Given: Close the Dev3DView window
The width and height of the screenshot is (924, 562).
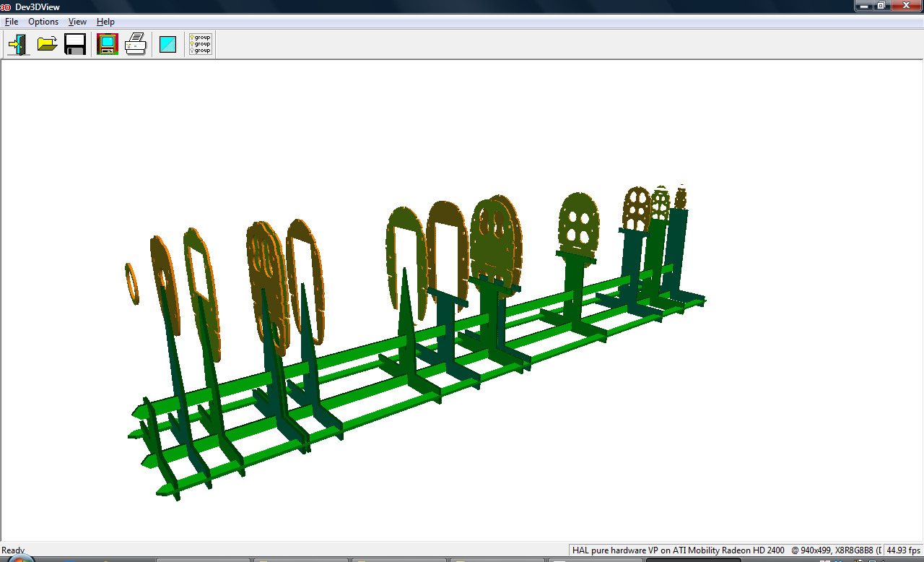Looking at the screenshot, I should (905, 6).
